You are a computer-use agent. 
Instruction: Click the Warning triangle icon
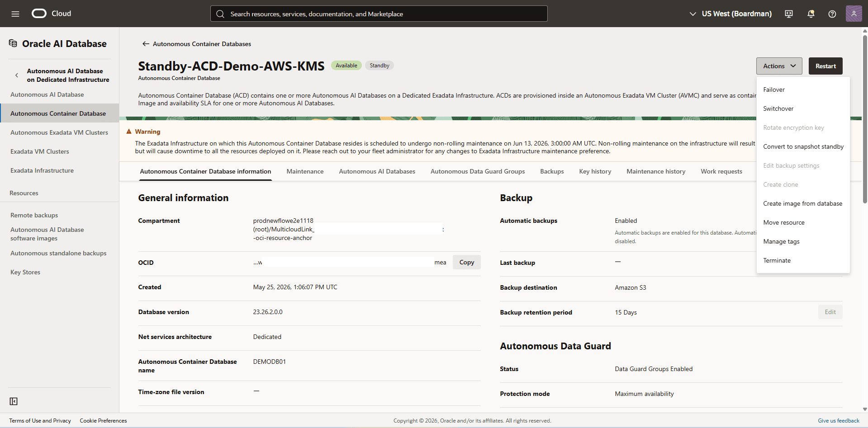point(129,132)
